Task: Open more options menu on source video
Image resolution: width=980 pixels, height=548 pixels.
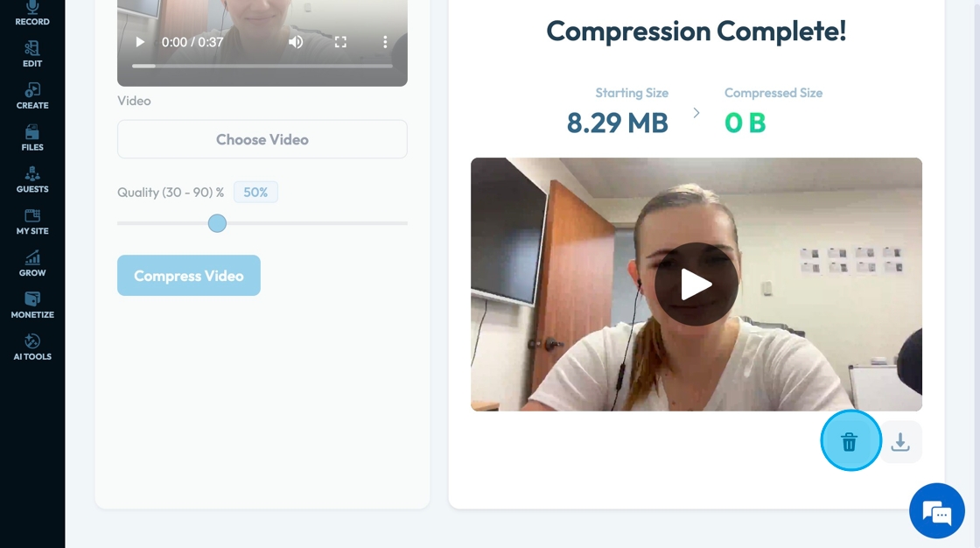Action: click(385, 42)
